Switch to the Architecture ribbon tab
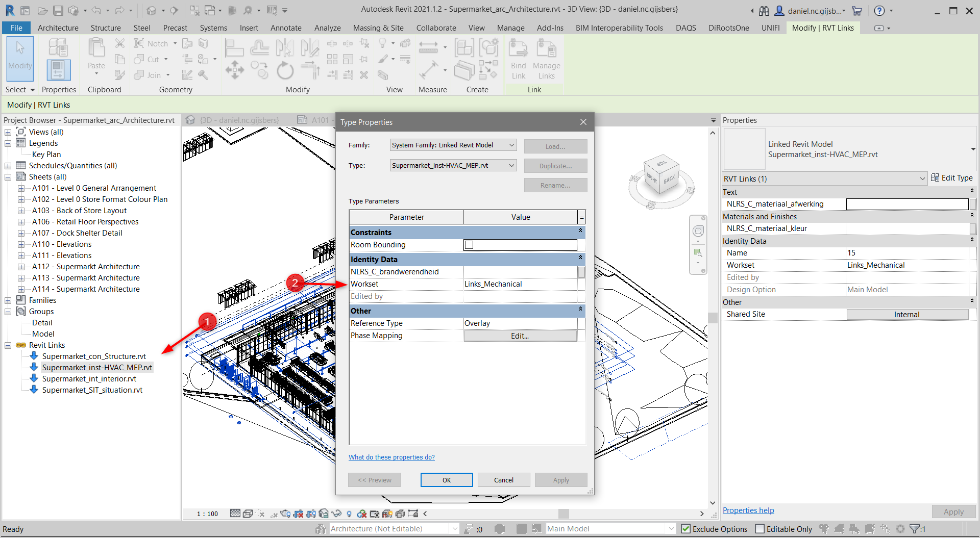 click(58, 28)
